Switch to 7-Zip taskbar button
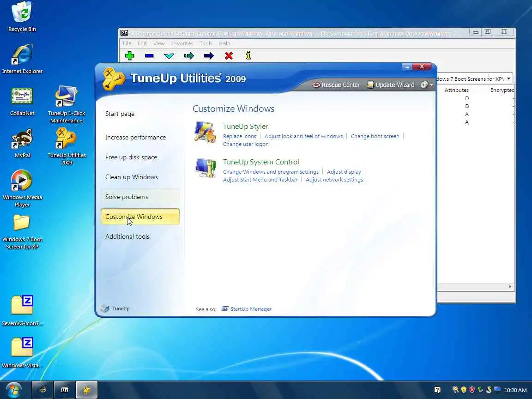The height and width of the screenshot is (399, 532). point(65,390)
